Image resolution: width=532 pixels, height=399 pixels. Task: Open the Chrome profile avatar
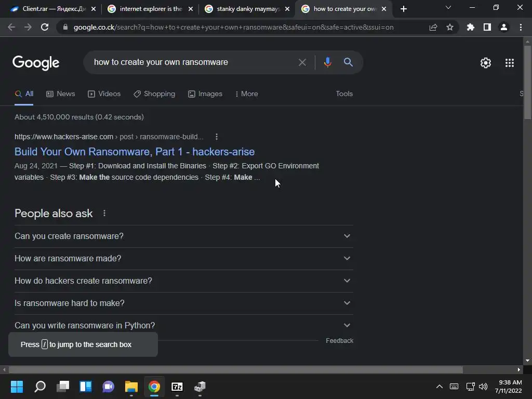coord(504,27)
